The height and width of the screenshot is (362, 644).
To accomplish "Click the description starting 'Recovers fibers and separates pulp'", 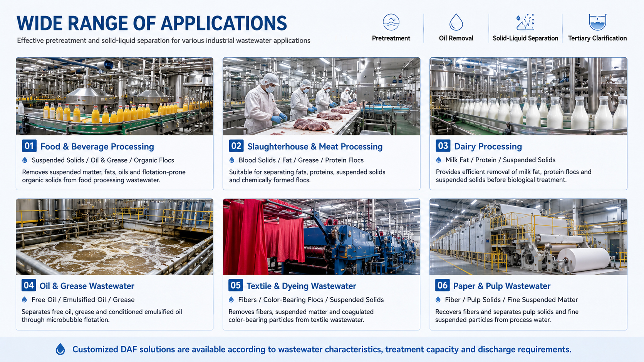I will (507, 315).
